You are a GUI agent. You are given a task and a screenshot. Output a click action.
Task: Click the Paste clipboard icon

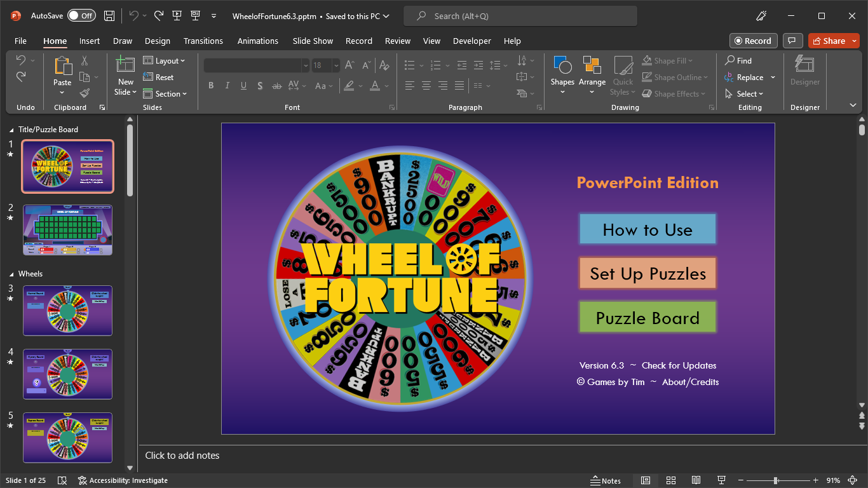click(x=62, y=66)
